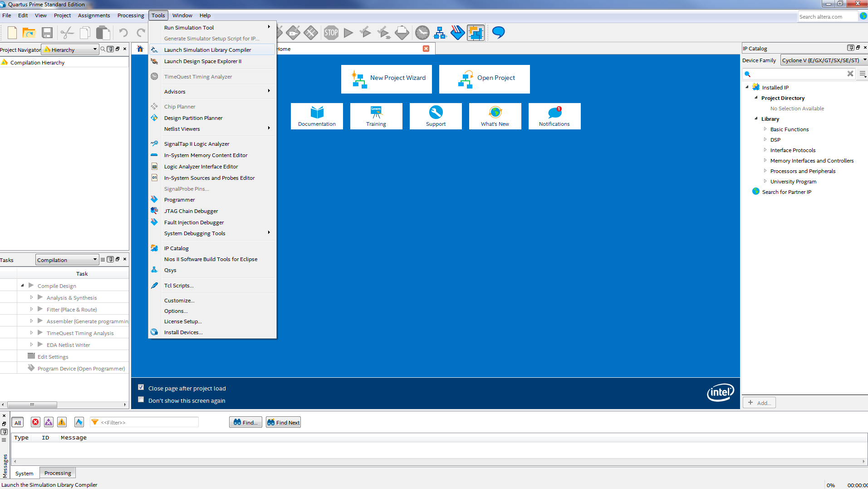Click the New Project Wizard button
The height and width of the screenshot is (489, 868).
387,79
